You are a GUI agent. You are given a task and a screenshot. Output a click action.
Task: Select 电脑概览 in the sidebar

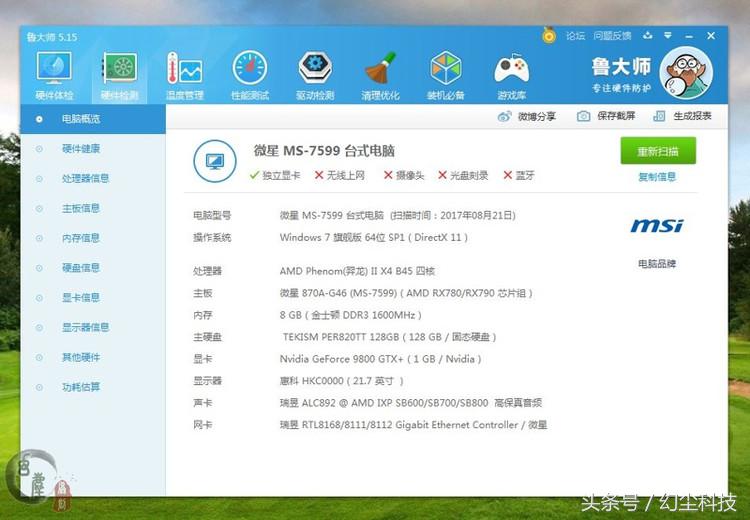coord(93,119)
